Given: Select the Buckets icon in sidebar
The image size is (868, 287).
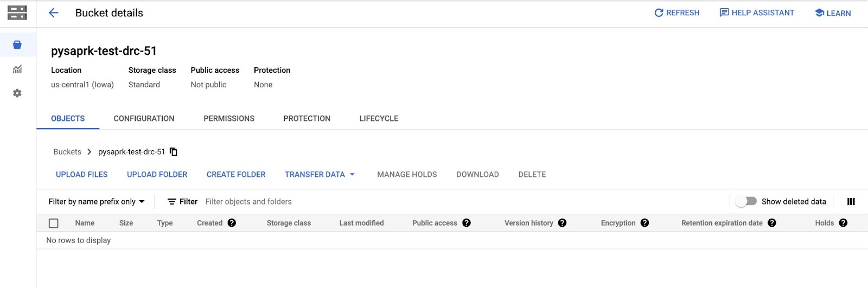Looking at the screenshot, I should pos(17,45).
